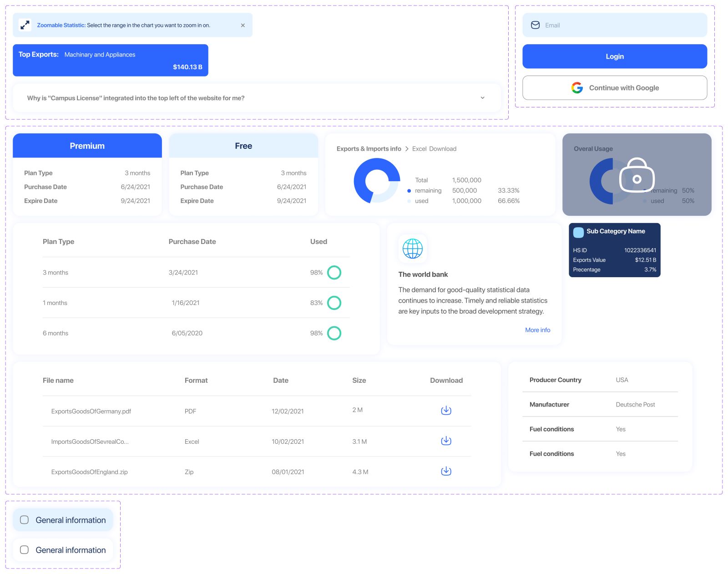Click the globe icon above The world bank

412,249
